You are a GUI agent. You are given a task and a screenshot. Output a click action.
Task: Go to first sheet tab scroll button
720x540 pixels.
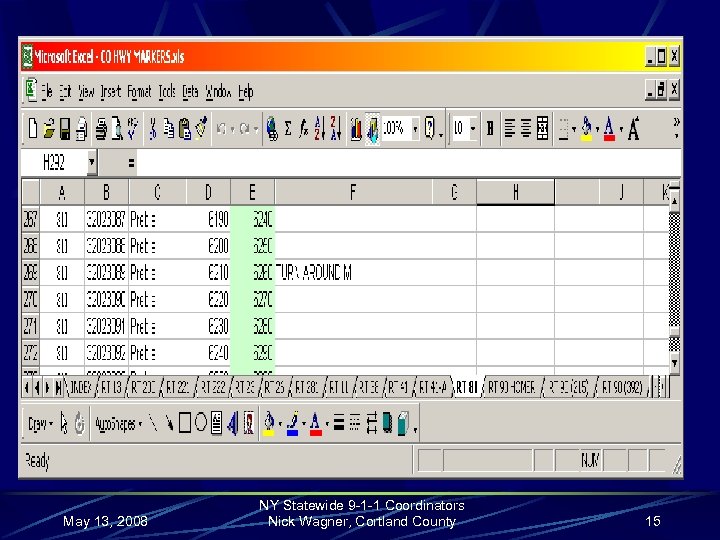click(x=27, y=388)
